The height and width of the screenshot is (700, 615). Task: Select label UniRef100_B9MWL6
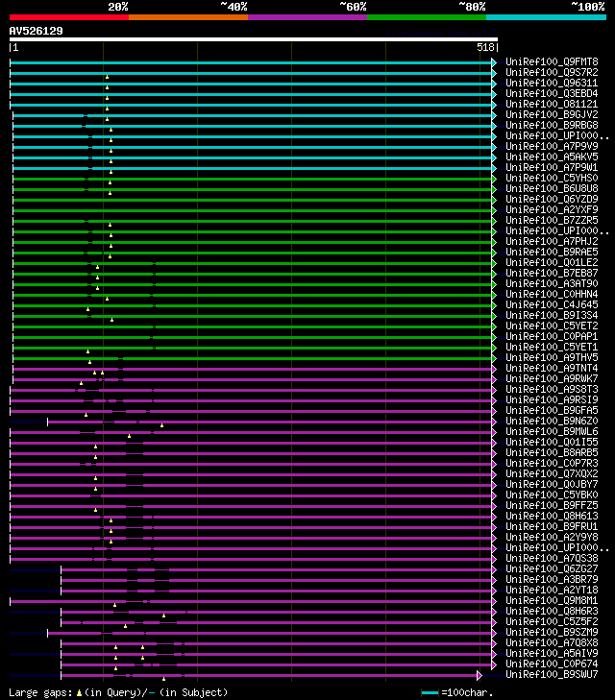point(552,432)
